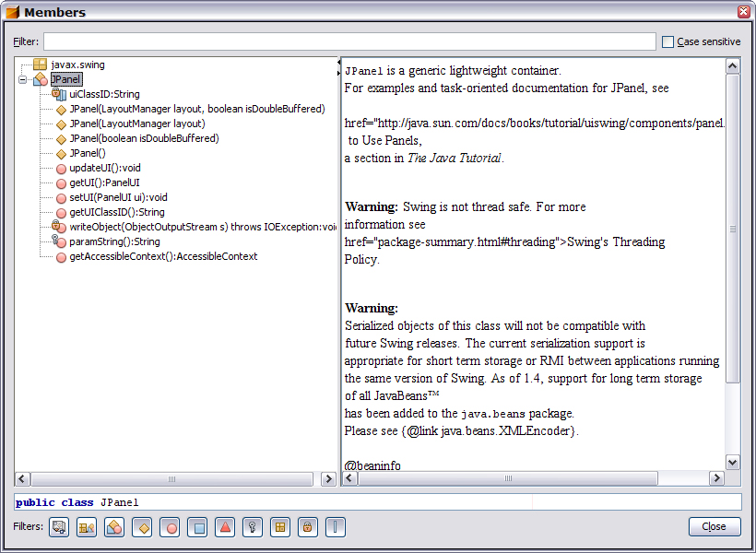
Task: Select getAccessibleContext():AccessibleContext method
Action: [163, 256]
